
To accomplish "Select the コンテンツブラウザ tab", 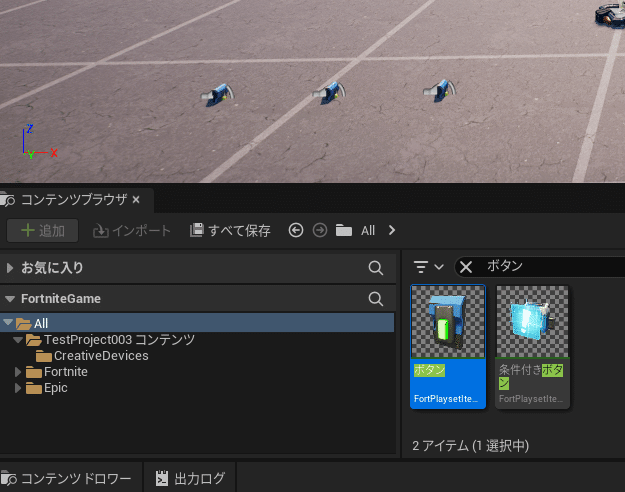I will point(74,199).
